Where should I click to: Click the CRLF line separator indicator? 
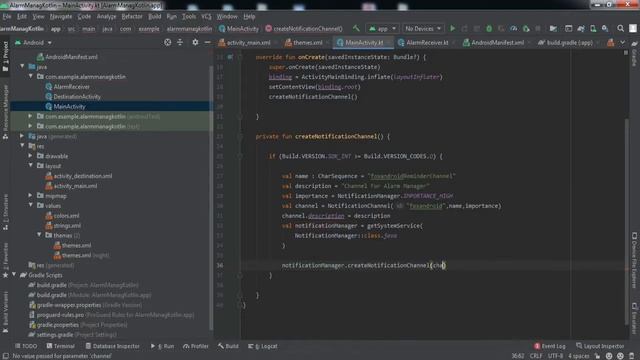(536, 356)
